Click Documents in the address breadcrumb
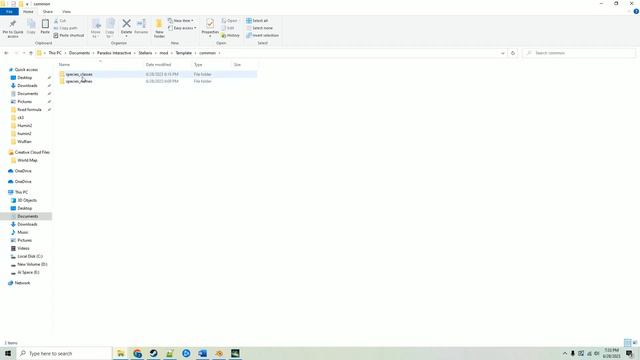Viewport: 640px width, 360px height. pyautogui.click(x=79, y=53)
